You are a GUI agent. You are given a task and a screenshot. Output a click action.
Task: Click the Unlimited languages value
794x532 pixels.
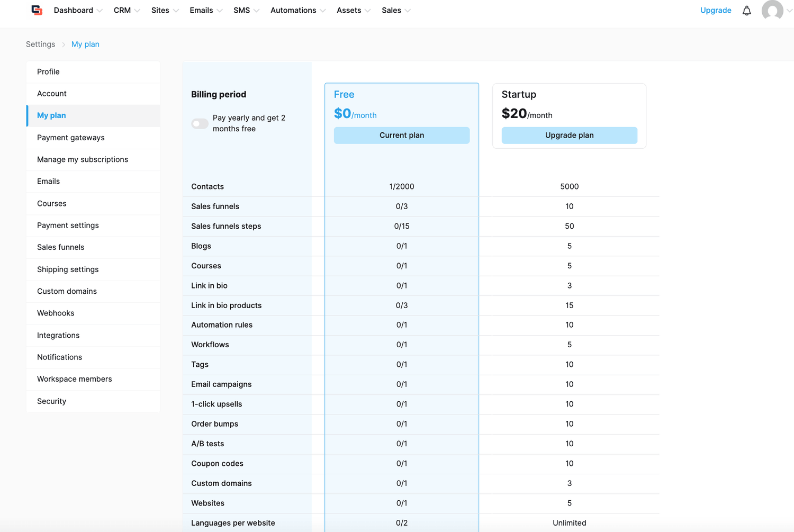[569, 523]
